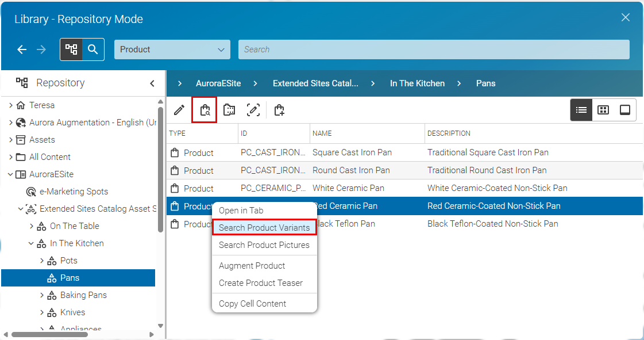This screenshot has height=340, width=644.
Task: Click the Create New Product toolbar icon
Action: pos(279,109)
